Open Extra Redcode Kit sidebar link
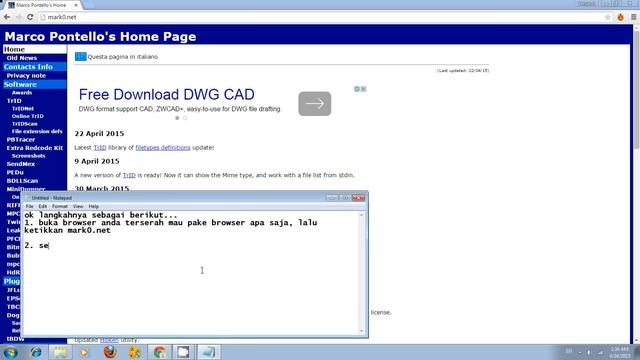 pos(35,148)
